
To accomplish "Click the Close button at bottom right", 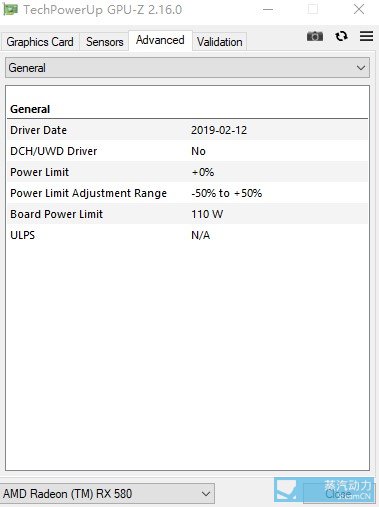I will 339,494.
